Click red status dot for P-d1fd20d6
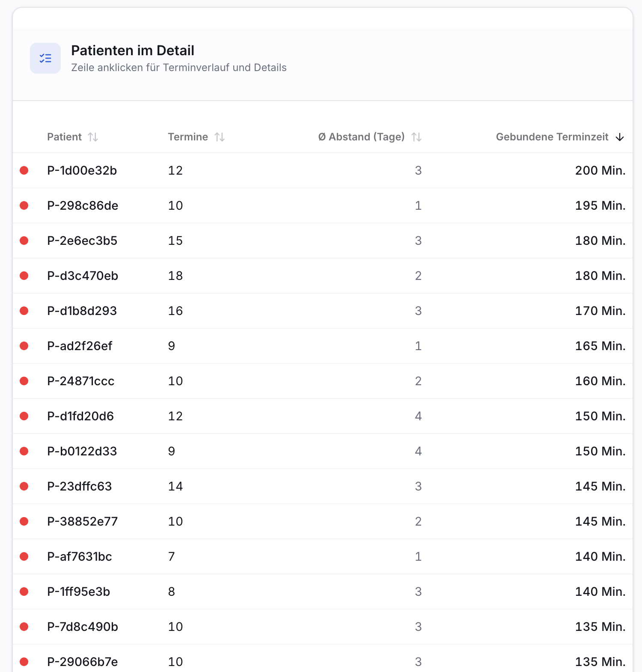The width and height of the screenshot is (642, 672). (24, 416)
